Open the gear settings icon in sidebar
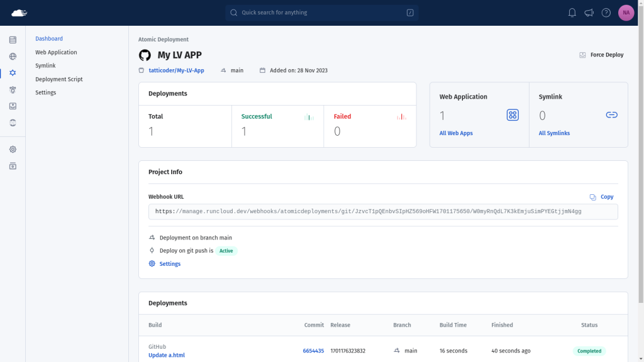Screen dimensions: 644x362 click(13, 150)
